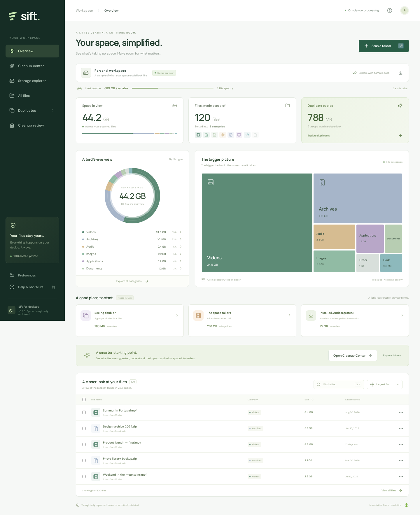This screenshot has width=420, height=515.
Task: Click 'View all files' link
Action: tap(392, 491)
